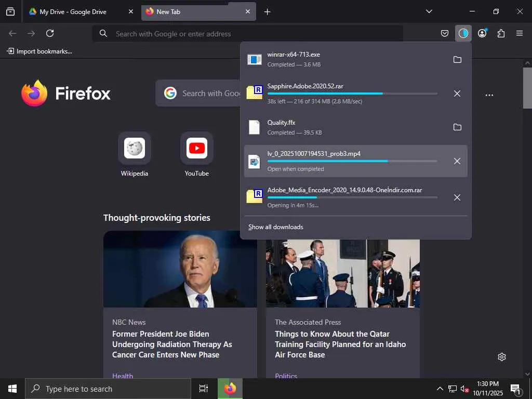Save page to Pocket icon

(x=445, y=33)
